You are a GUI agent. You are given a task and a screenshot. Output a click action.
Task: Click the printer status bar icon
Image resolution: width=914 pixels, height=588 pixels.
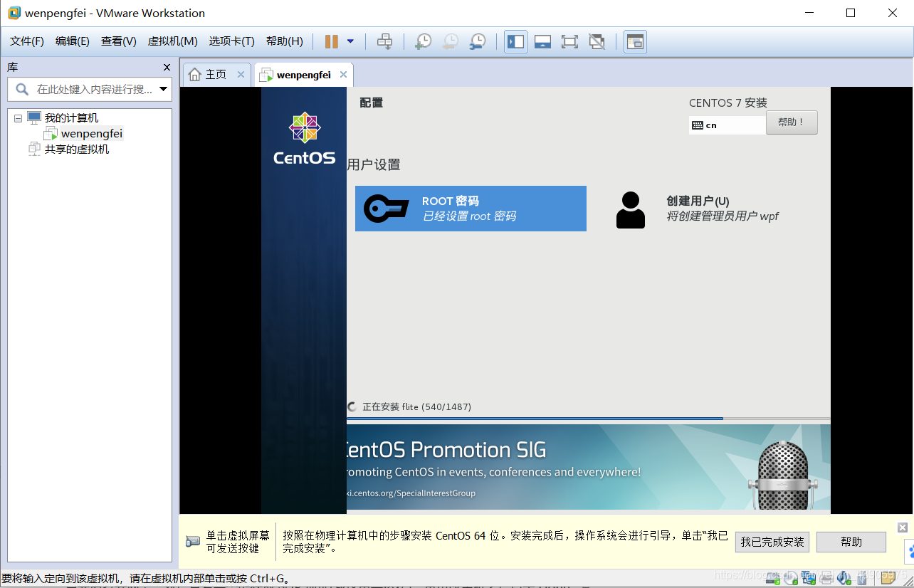point(826,578)
